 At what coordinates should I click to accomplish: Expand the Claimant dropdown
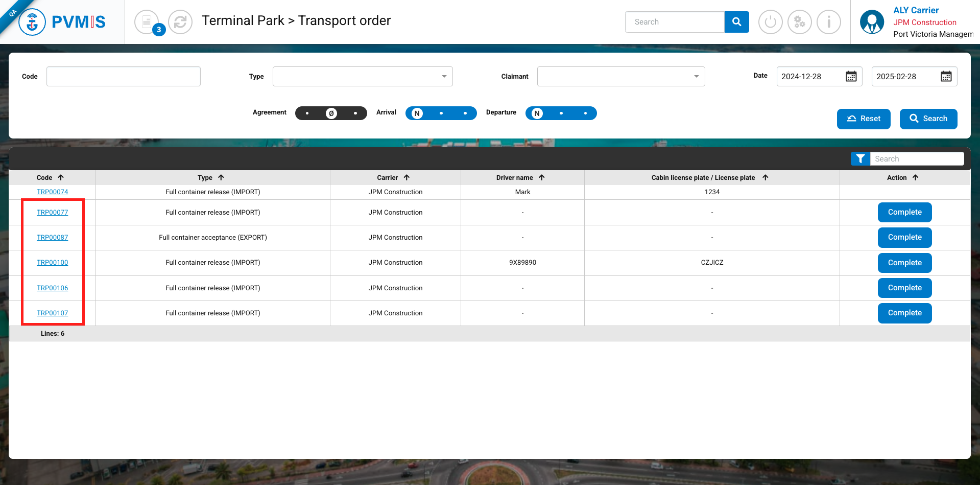click(620, 77)
